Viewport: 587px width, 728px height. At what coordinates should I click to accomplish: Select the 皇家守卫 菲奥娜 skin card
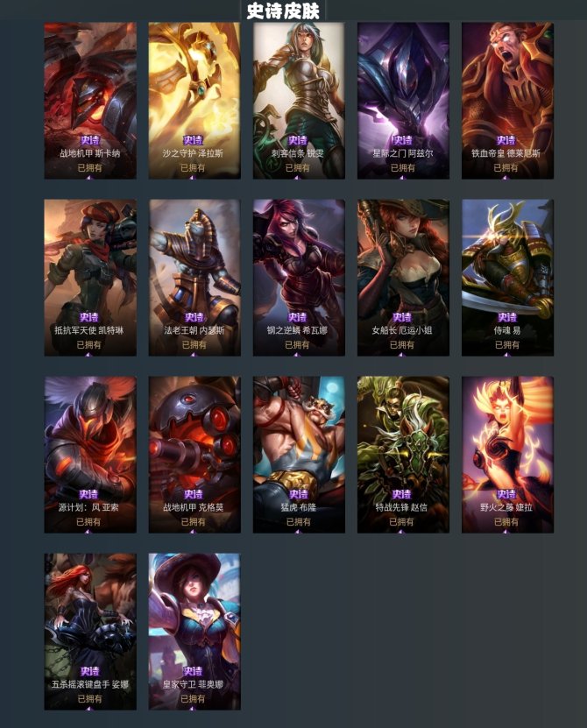click(x=194, y=632)
